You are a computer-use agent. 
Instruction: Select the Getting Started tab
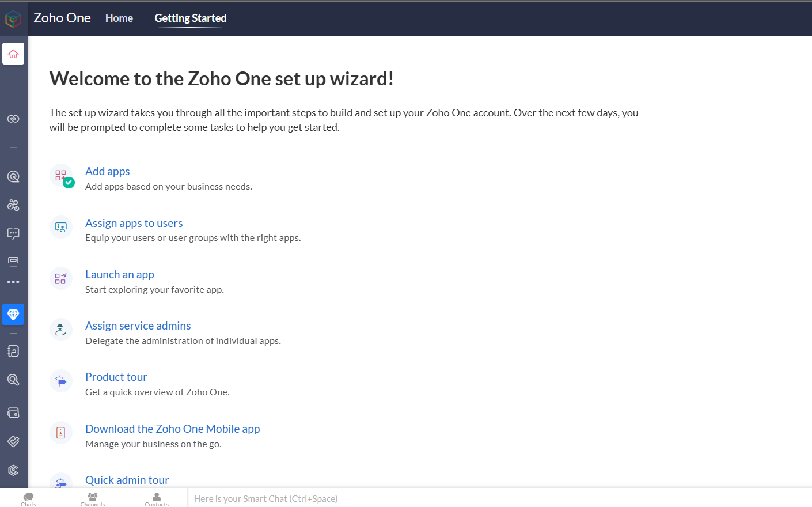(190, 18)
